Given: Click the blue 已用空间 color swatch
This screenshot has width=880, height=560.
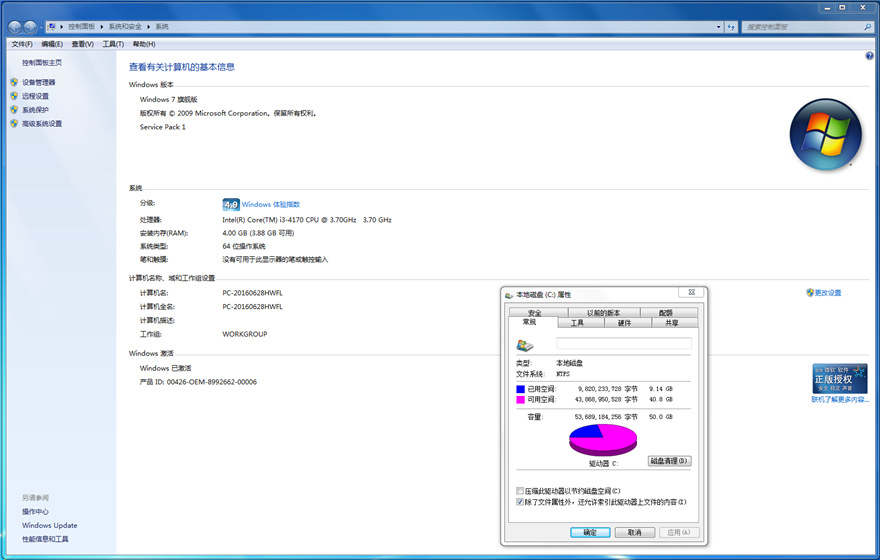Looking at the screenshot, I should [520, 389].
